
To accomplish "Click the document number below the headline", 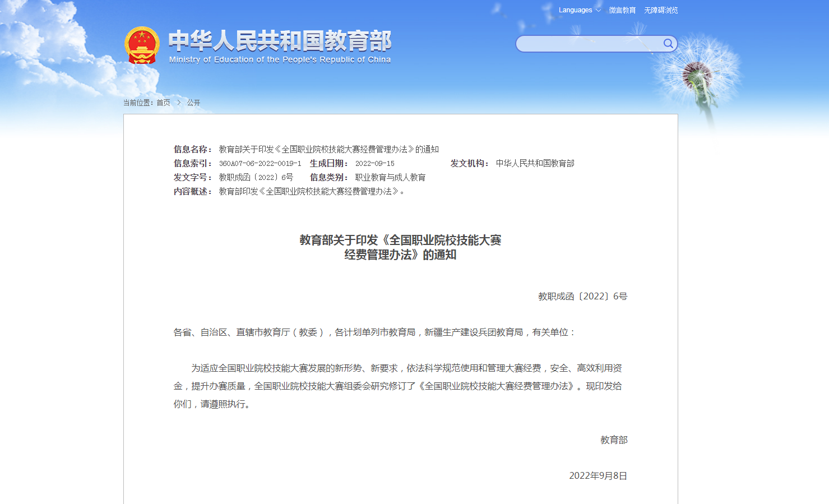I will (x=583, y=296).
